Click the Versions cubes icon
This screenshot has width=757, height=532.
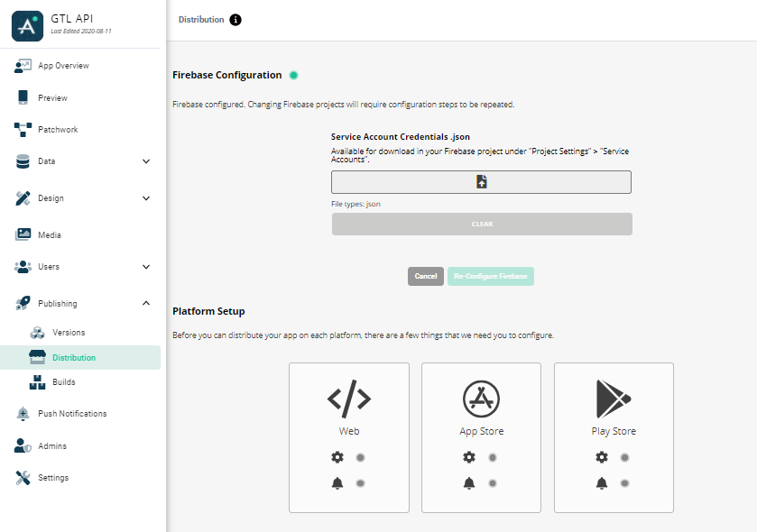pyautogui.click(x=37, y=333)
